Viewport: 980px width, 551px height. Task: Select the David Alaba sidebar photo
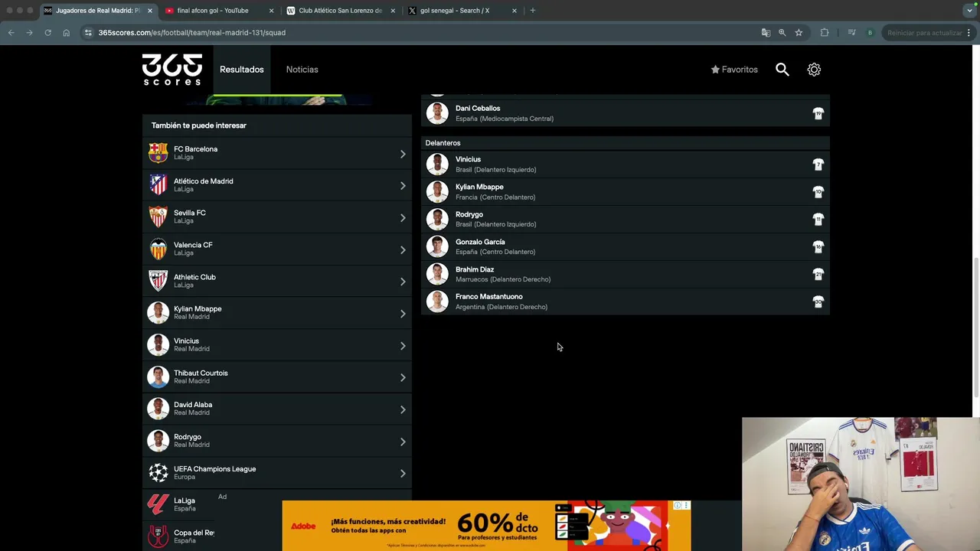(x=158, y=409)
